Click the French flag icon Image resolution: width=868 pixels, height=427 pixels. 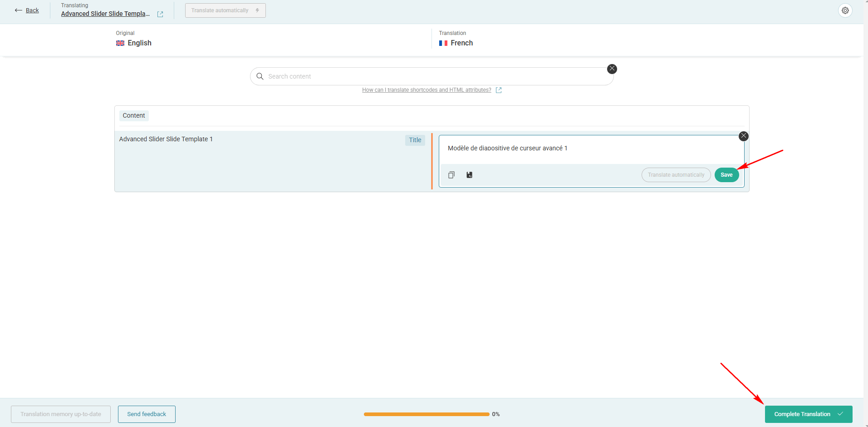[443, 43]
